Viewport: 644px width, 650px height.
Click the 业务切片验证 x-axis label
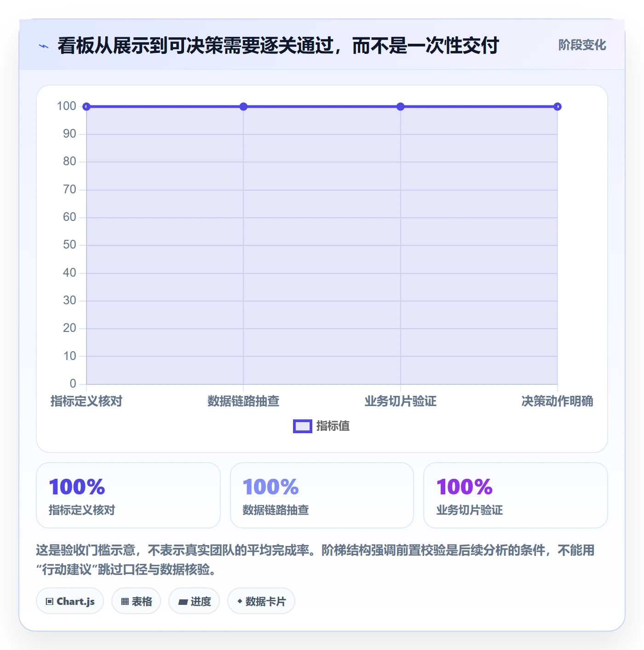tap(401, 401)
